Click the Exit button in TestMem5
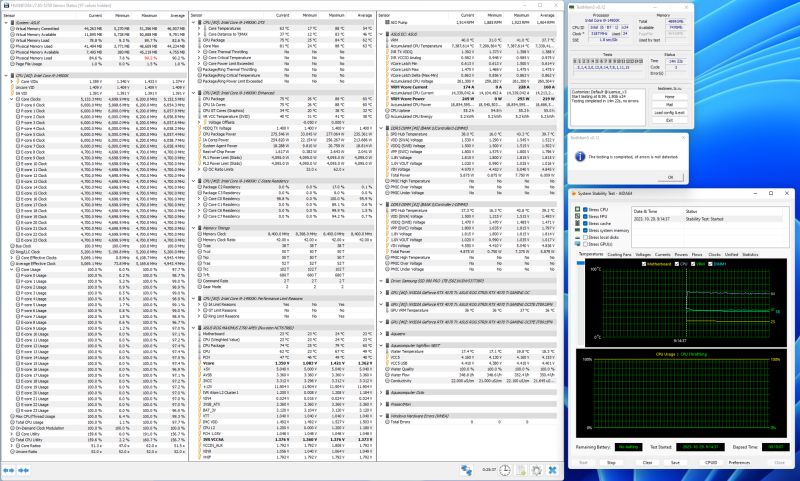The width and height of the screenshot is (800, 481). [x=669, y=120]
